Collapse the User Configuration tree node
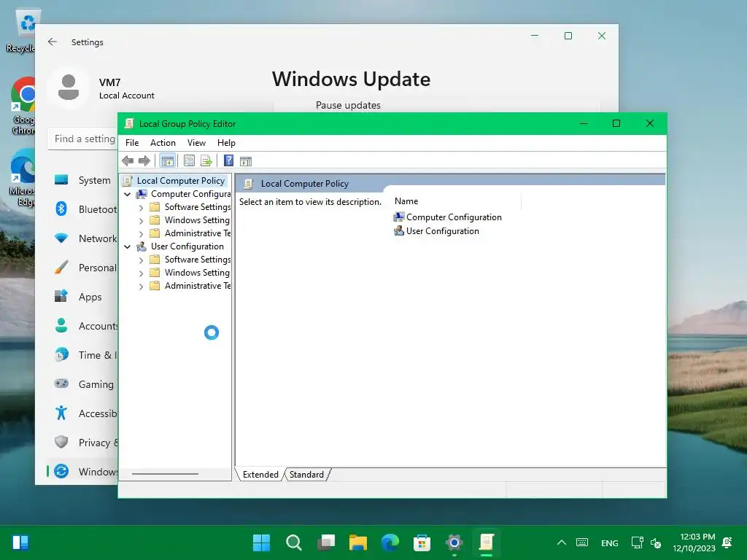This screenshot has width=747, height=560. (127, 246)
